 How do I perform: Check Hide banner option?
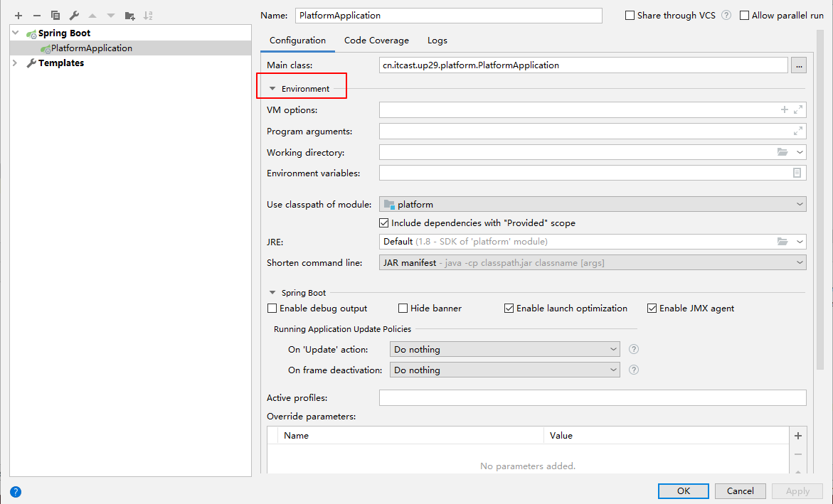(x=403, y=308)
